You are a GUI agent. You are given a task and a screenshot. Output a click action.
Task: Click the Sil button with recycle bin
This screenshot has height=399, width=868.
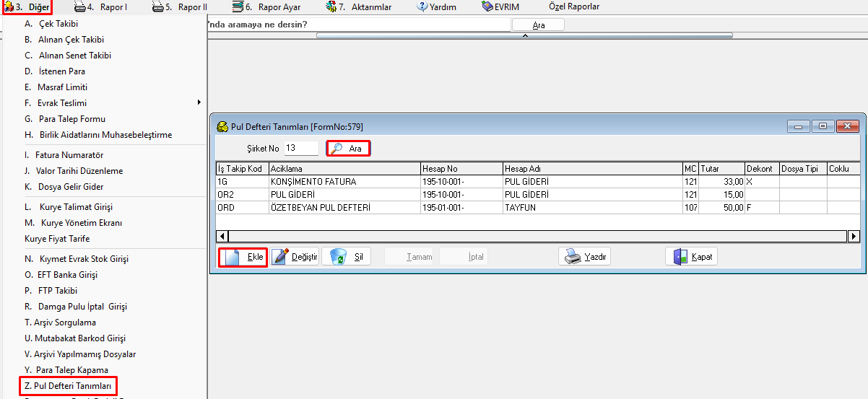point(346,257)
